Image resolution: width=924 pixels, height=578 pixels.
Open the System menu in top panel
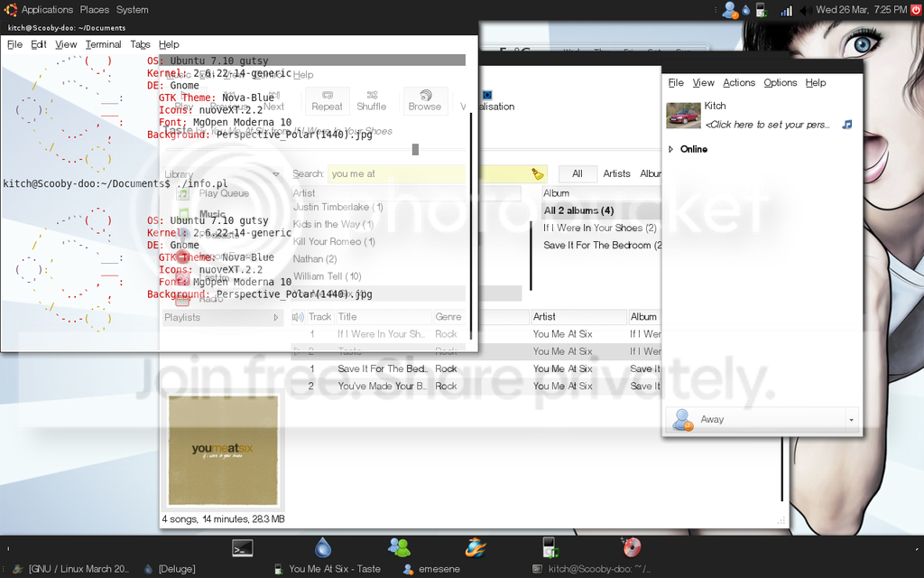coord(132,9)
